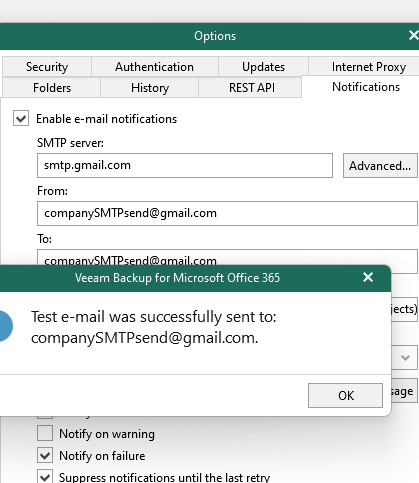Switch to the Security tab
The width and height of the screenshot is (419, 483).
[x=47, y=67]
